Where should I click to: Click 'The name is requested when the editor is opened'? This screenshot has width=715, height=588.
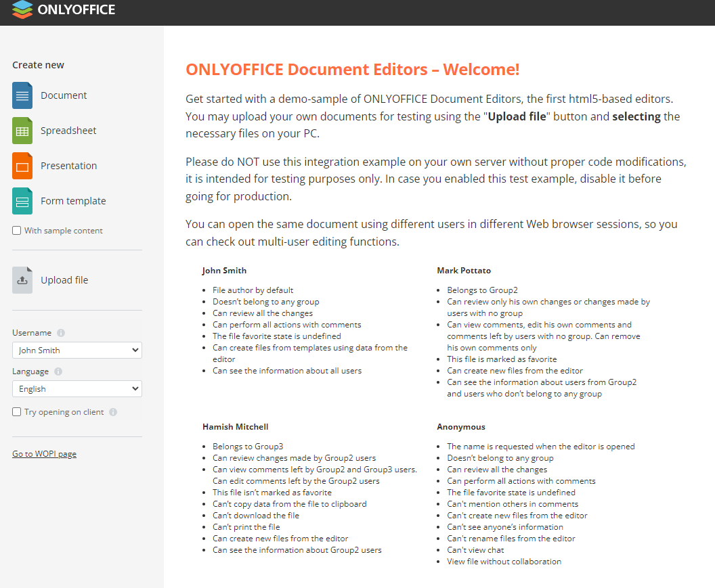point(541,446)
